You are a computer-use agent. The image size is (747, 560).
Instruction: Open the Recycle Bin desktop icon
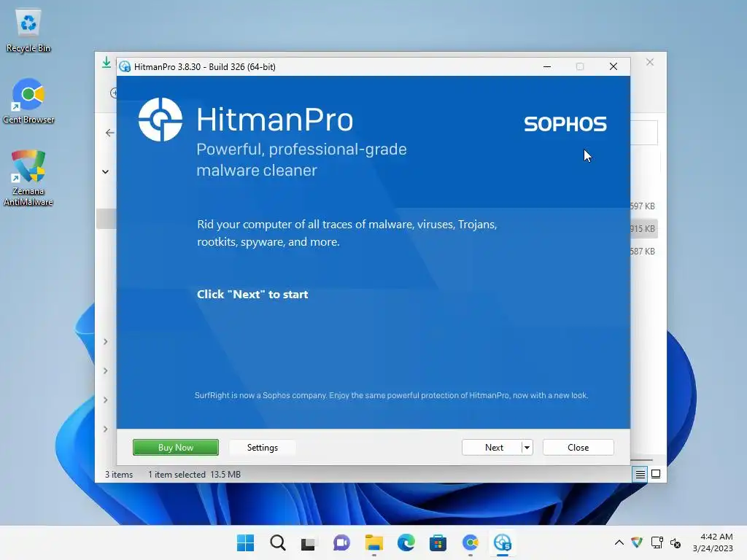(x=28, y=31)
